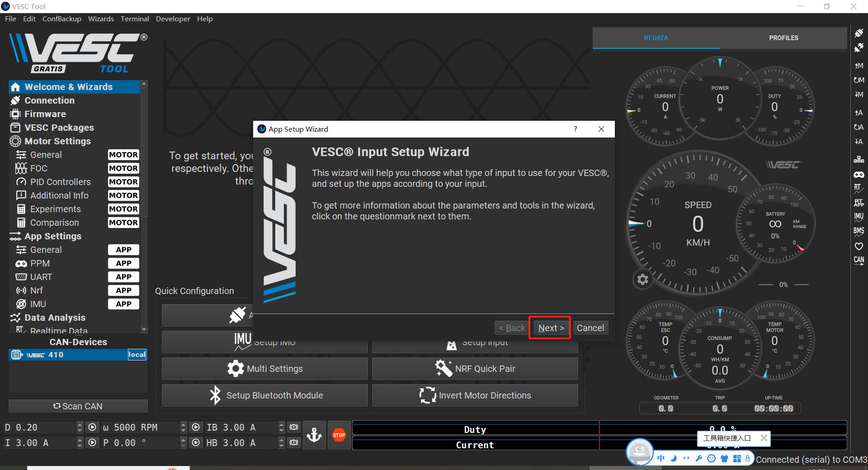Select Firmware in sidebar
The width and height of the screenshot is (868, 470).
(x=74, y=114)
